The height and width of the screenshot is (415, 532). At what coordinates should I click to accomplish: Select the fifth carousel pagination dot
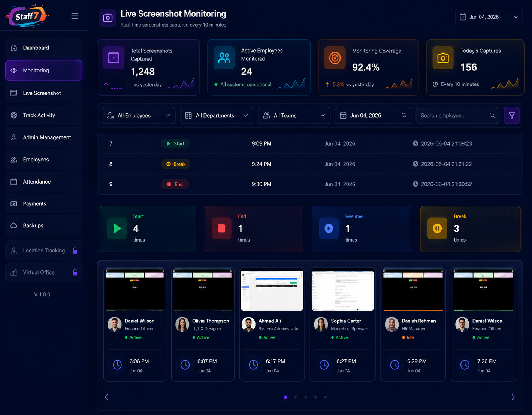[x=326, y=397]
